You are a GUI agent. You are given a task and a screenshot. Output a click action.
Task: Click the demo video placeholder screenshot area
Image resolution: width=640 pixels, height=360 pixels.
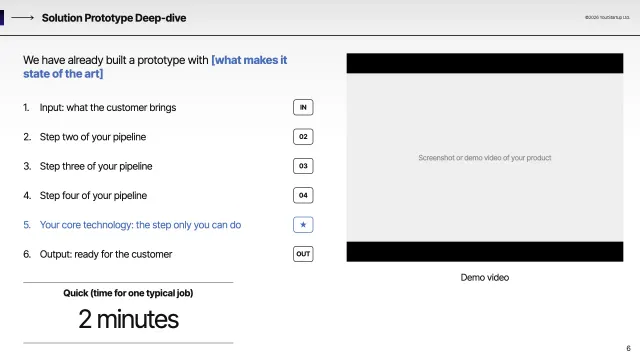pyautogui.click(x=485, y=157)
